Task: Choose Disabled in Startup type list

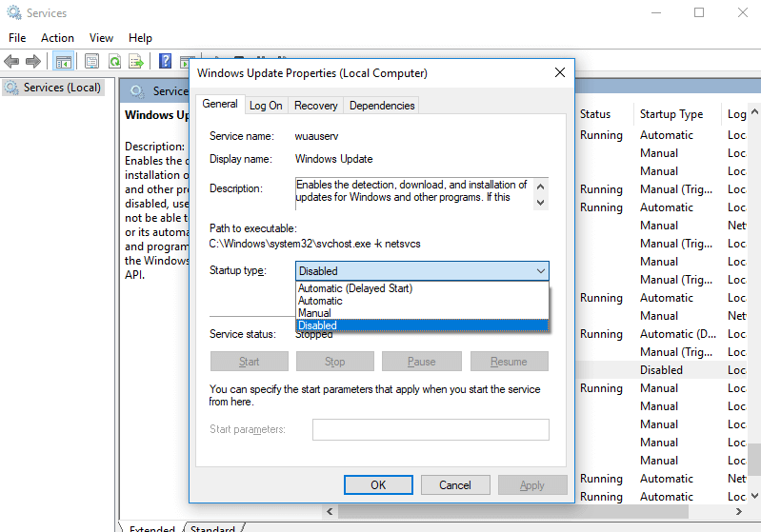Action: (422, 325)
